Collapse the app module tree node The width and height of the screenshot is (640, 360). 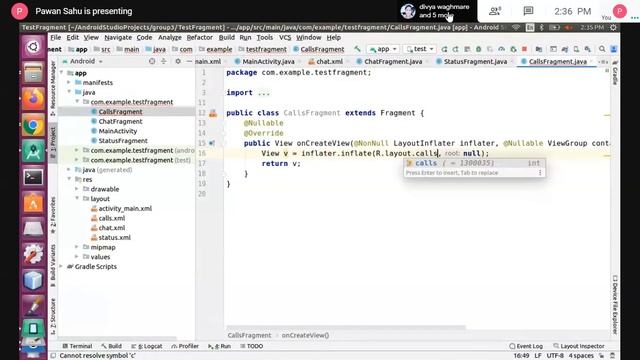click(x=62, y=73)
